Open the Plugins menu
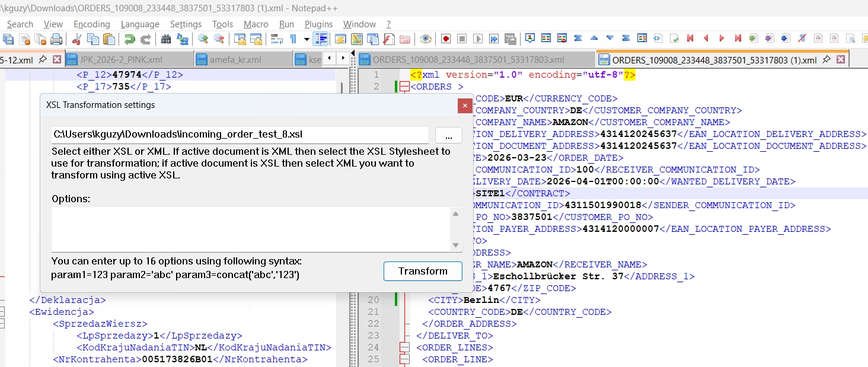 point(318,24)
